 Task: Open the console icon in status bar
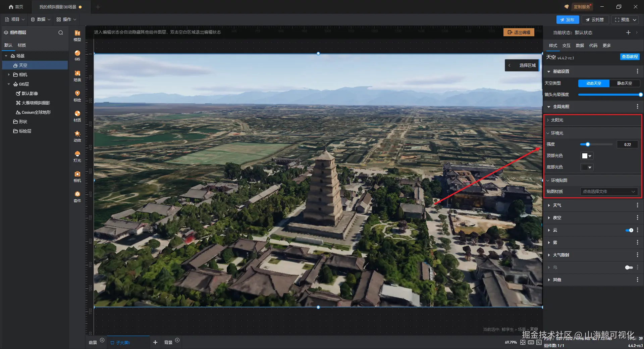pyautogui.click(x=539, y=342)
